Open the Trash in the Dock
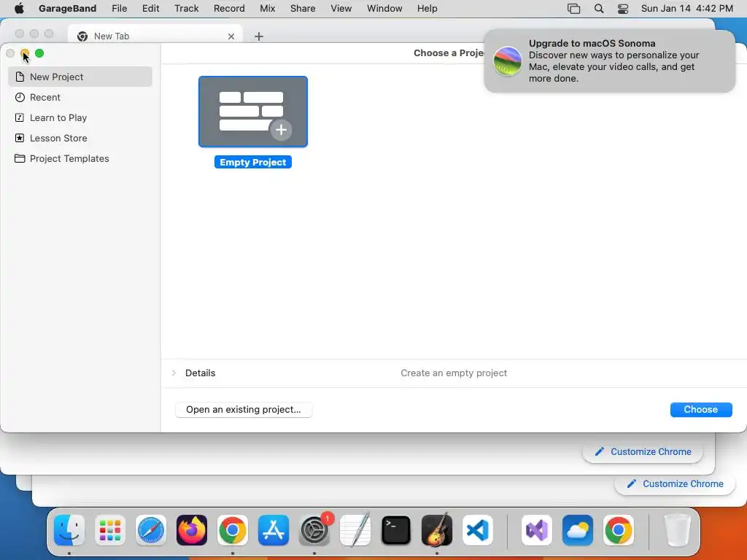This screenshot has height=560, width=747. (x=677, y=530)
